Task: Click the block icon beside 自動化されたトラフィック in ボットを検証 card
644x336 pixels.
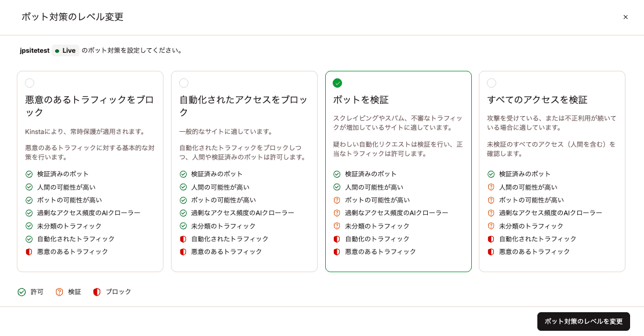Action: click(337, 239)
